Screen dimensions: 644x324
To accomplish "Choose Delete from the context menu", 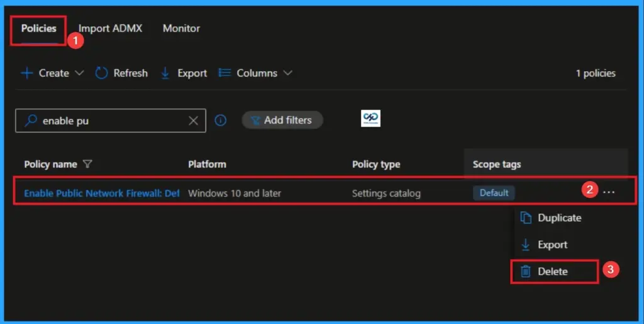I will click(553, 271).
